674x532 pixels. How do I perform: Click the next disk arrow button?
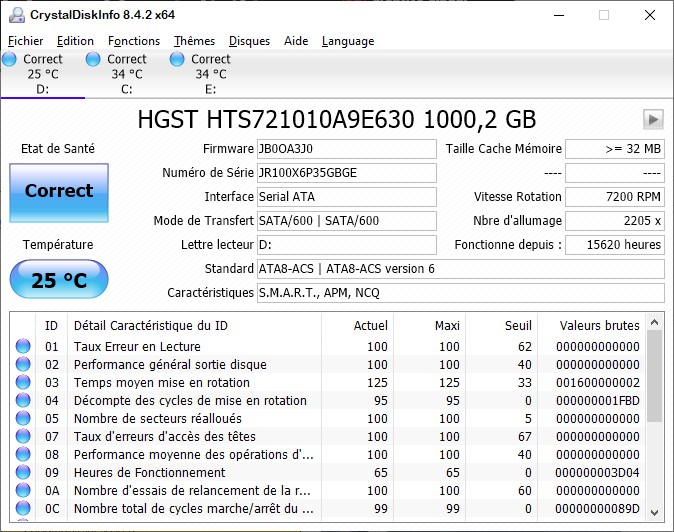point(653,119)
